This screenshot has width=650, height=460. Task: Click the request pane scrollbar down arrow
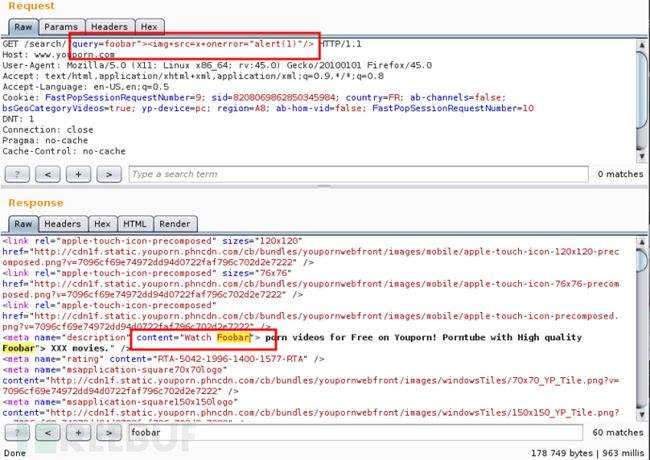642,156
